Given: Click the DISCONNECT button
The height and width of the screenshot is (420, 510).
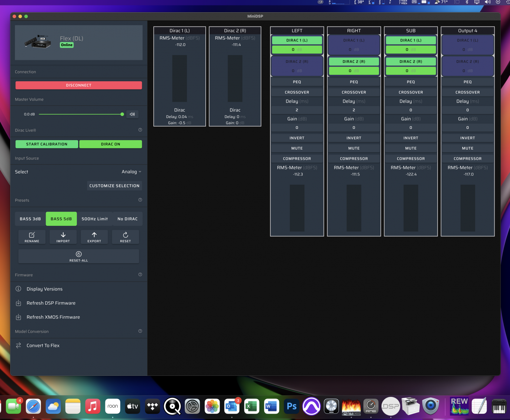Looking at the screenshot, I should (79, 85).
